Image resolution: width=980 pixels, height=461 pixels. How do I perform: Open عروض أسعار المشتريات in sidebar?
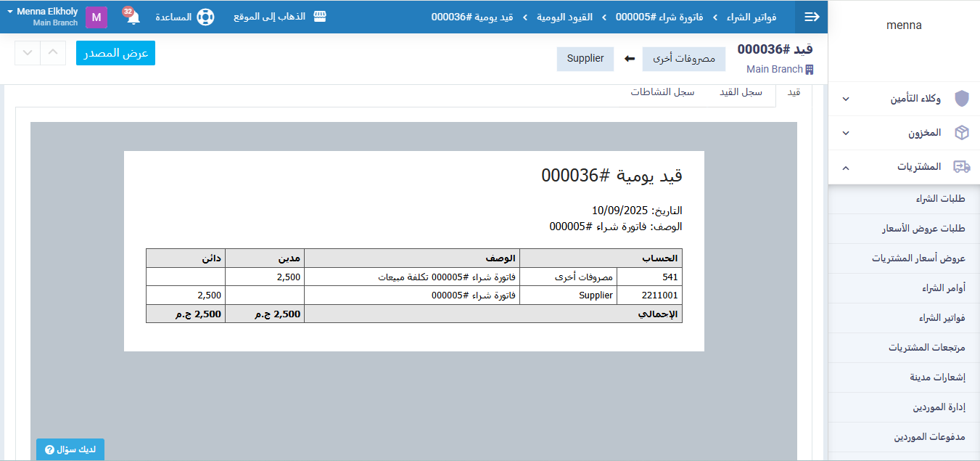(x=904, y=258)
